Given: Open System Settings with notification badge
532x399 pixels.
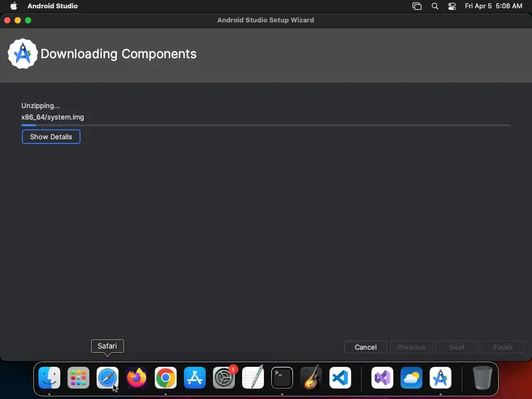Looking at the screenshot, I should pyautogui.click(x=224, y=378).
